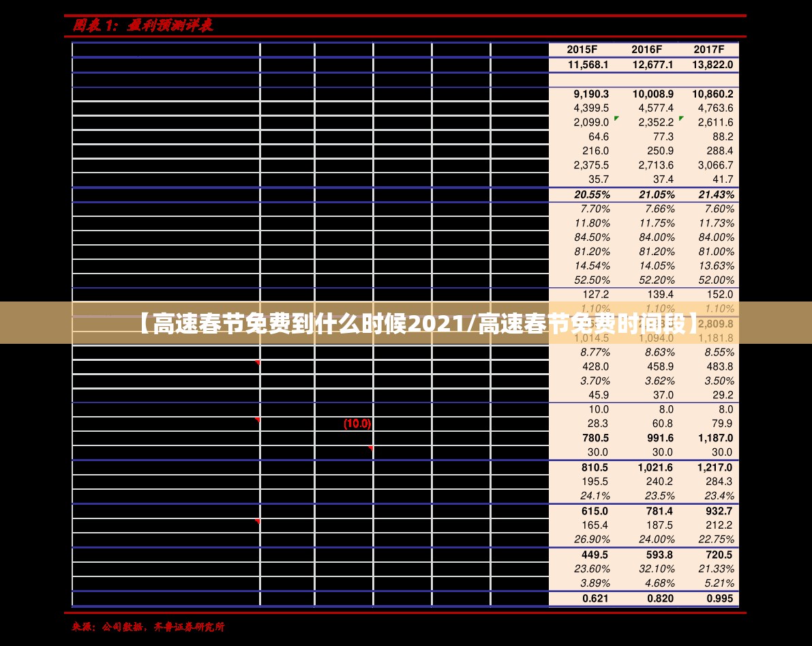
Task: Click the percentage 11.80%
Action: [592, 223]
